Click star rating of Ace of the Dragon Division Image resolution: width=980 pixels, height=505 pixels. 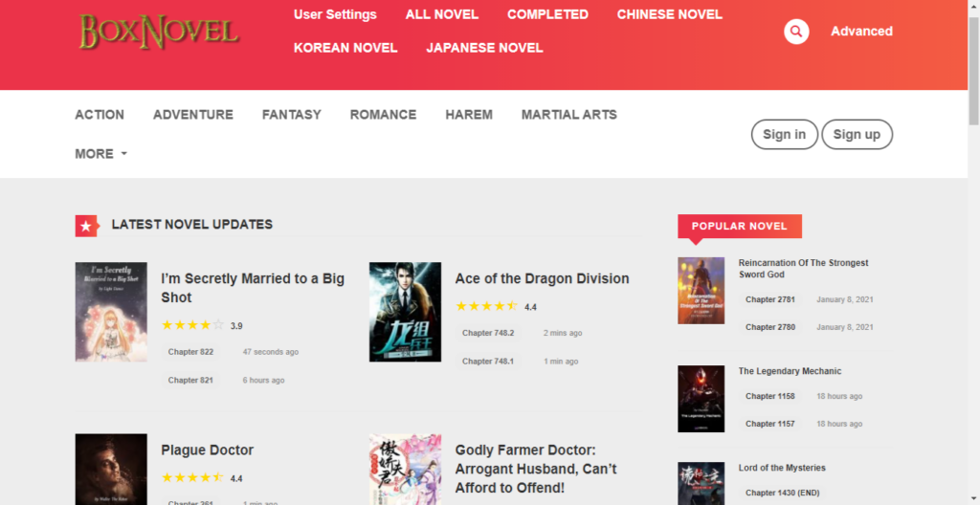coord(487,306)
